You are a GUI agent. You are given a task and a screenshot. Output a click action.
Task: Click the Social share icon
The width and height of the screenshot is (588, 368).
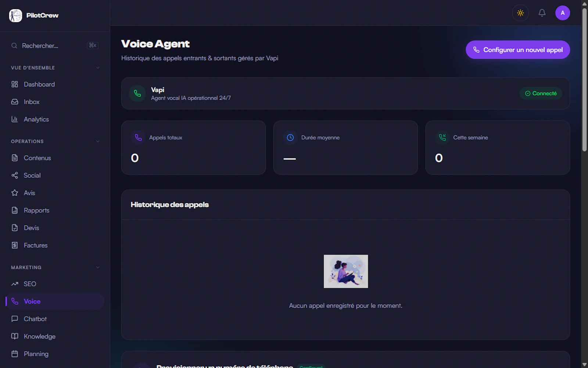[x=15, y=175]
